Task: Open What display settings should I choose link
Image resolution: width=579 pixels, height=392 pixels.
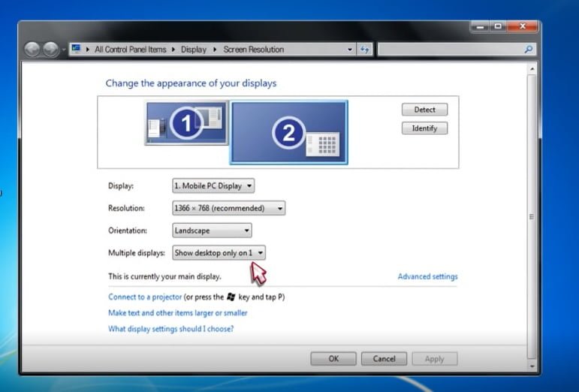Action: (170, 329)
